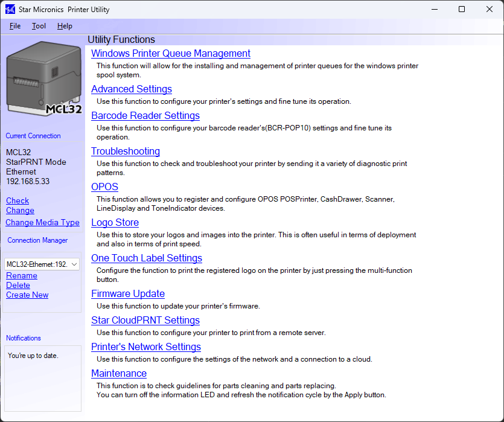Close the Printer Utility window
Viewport: 504px width, 422px height.
(490, 9)
